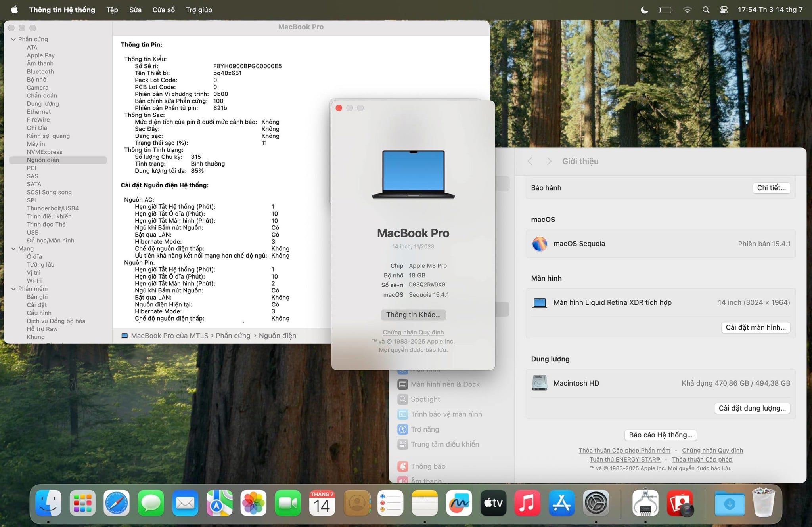The image size is (812, 527).
Task: Show battery status in the menu bar
Action: click(666, 10)
